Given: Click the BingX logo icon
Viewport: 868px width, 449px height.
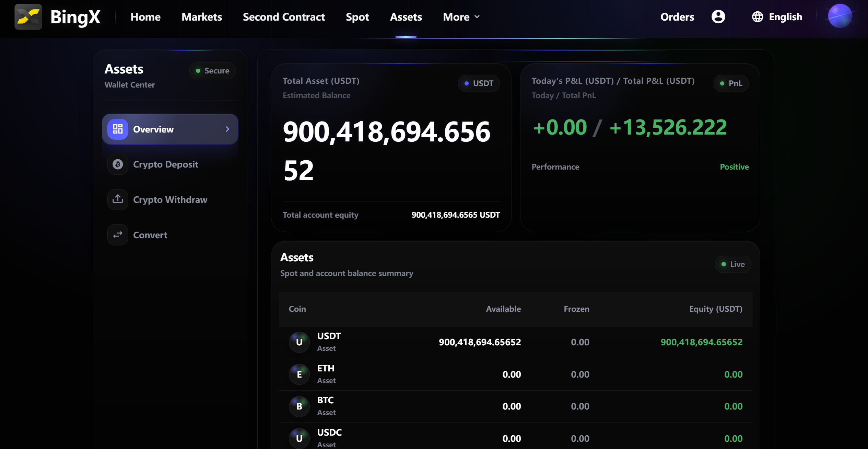Looking at the screenshot, I should pyautogui.click(x=28, y=17).
